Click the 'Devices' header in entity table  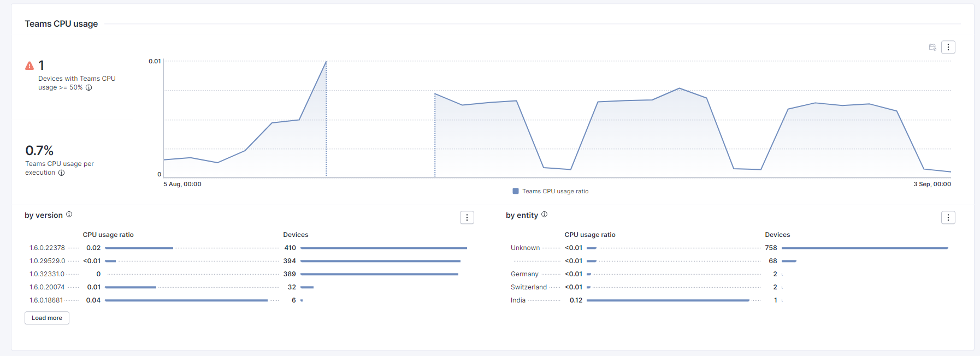click(777, 235)
